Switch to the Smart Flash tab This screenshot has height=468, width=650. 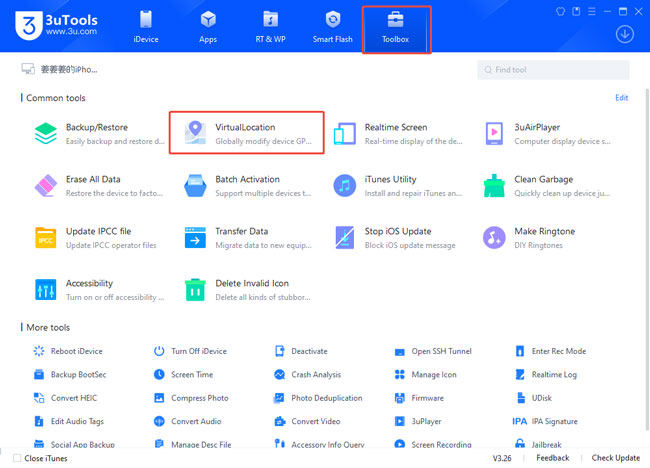(333, 27)
